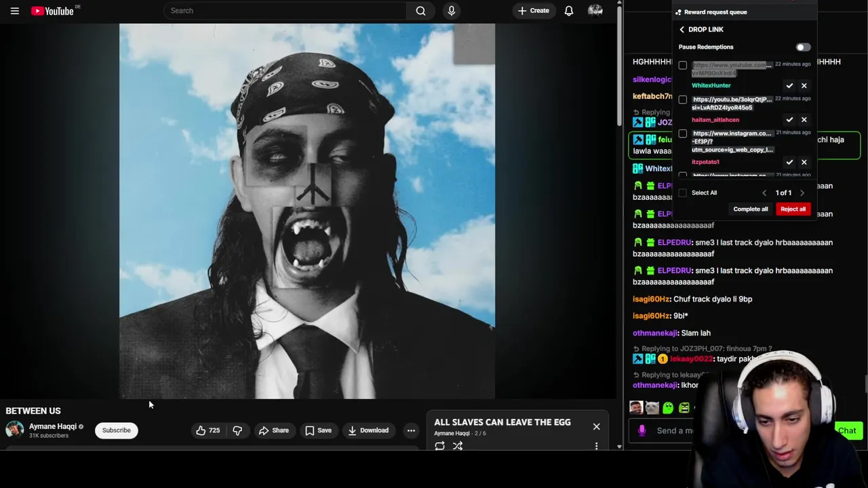The width and height of the screenshot is (868, 488).
Task: Subscribe to Aymane Haqqi
Action: pos(117,430)
